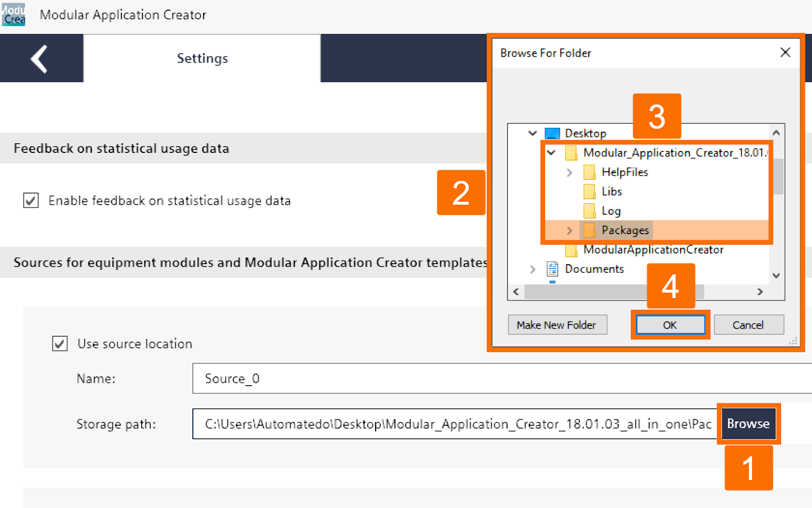
Task: Uncheck the Use source location option
Action: pyautogui.click(x=59, y=343)
